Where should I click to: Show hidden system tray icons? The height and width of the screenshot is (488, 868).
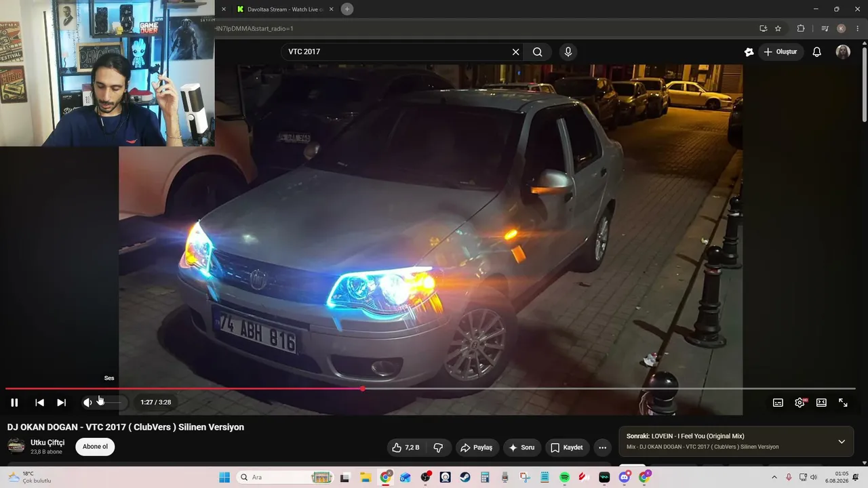(774, 477)
